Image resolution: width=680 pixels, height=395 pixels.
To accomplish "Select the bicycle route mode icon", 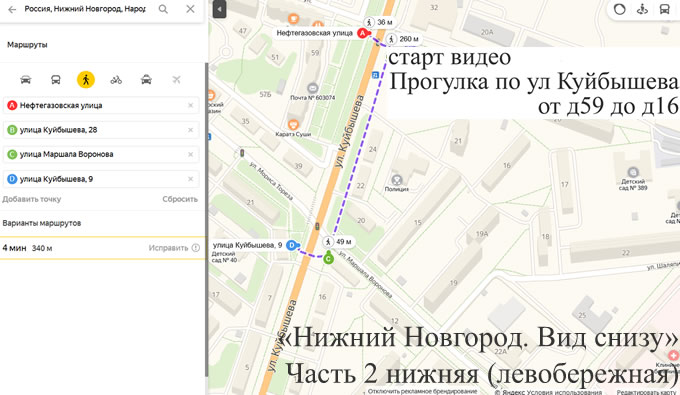I will 116,80.
